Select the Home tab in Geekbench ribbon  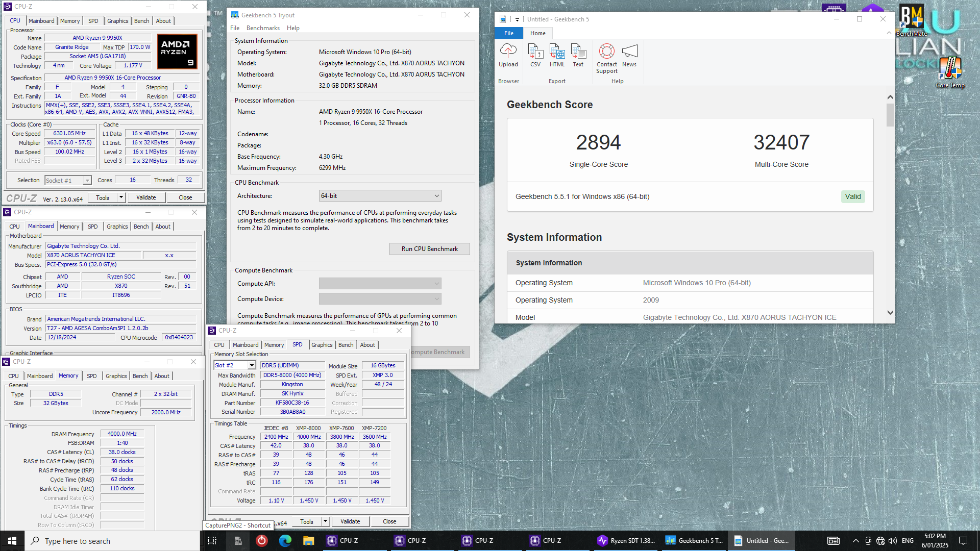coord(537,33)
